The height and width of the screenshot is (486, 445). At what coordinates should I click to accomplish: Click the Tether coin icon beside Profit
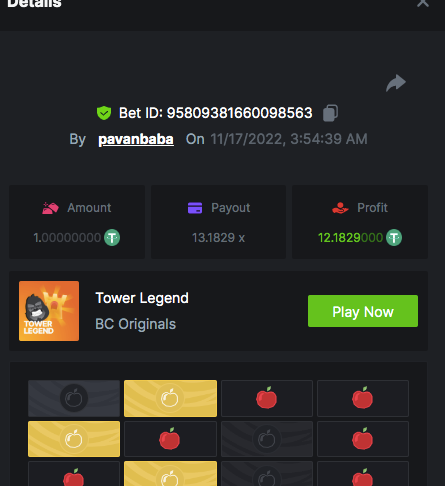click(x=394, y=238)
